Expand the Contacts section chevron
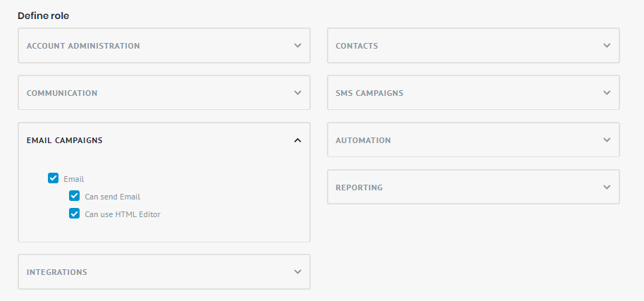Image resolution: width=644 pixels, height=301 pixels. (607, 46)
